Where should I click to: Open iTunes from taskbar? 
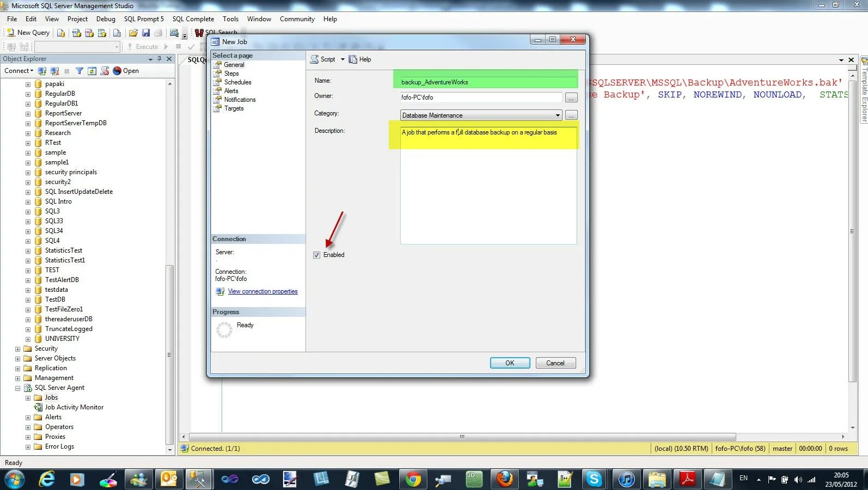coord(626,480)
